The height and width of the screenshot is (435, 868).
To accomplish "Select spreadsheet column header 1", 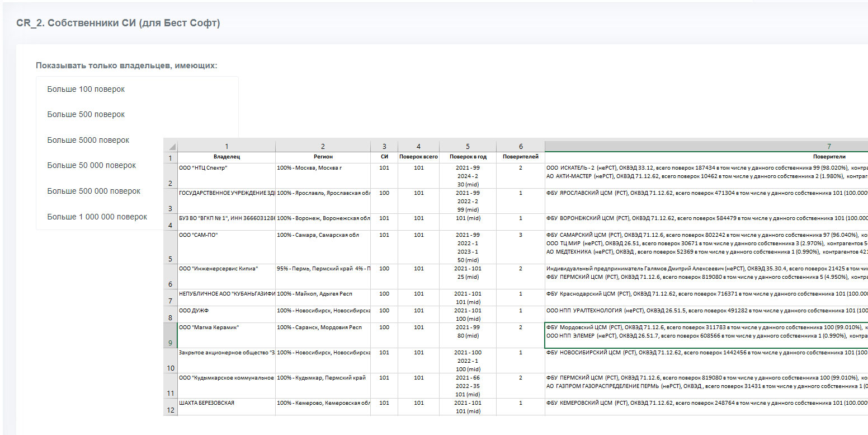I will [x=227, y=147].
